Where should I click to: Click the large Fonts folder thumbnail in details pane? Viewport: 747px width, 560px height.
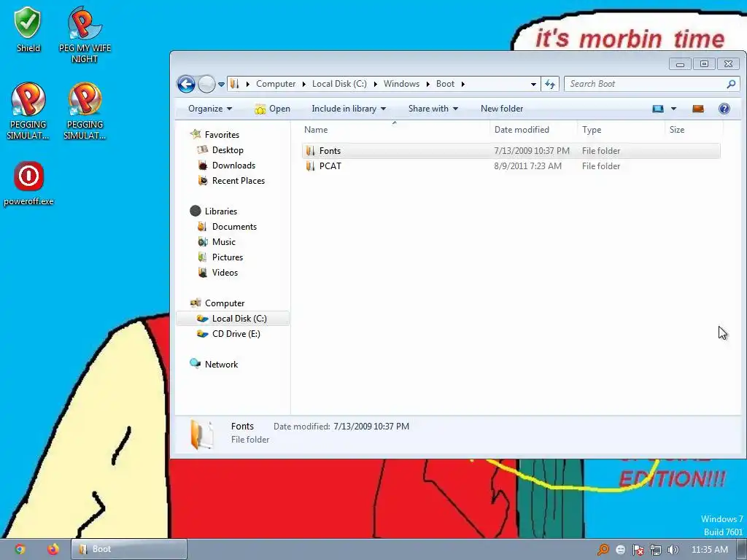pyautogui.click(x=202, y=434)
